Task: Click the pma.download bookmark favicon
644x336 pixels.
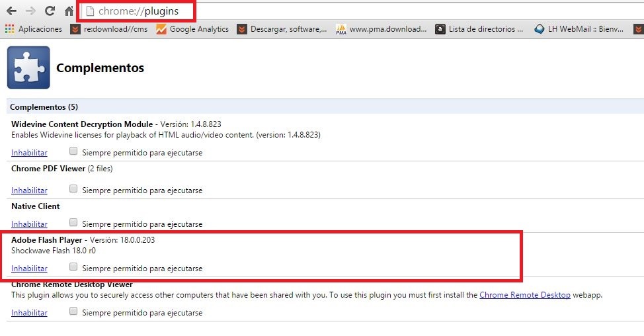Action: (341, 29)
